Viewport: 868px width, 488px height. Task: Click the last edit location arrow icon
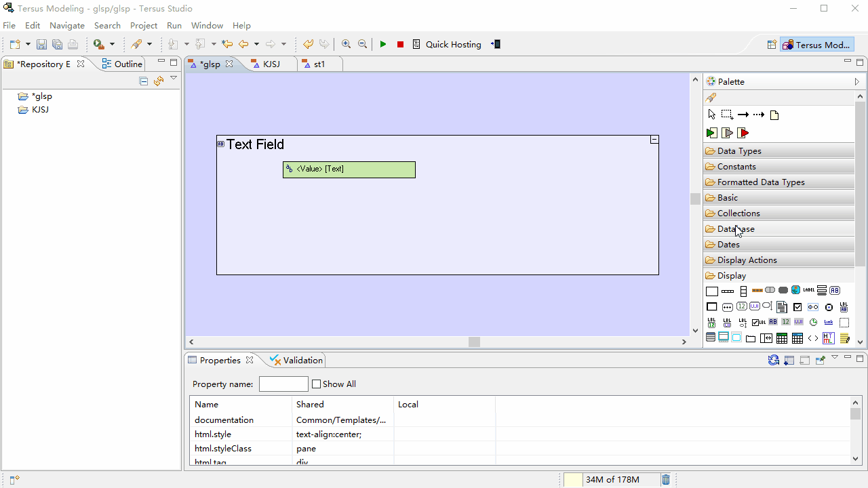[x=227, y=44]
